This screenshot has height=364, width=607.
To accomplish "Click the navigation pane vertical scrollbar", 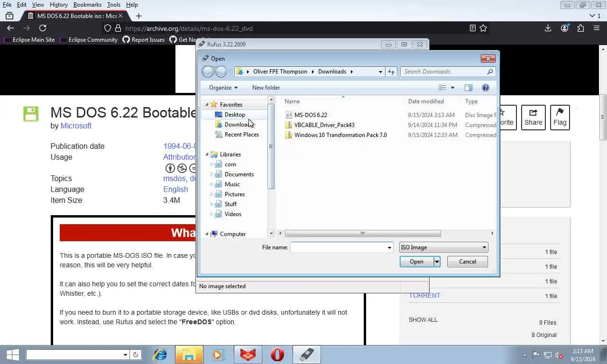I will (271, 147).
